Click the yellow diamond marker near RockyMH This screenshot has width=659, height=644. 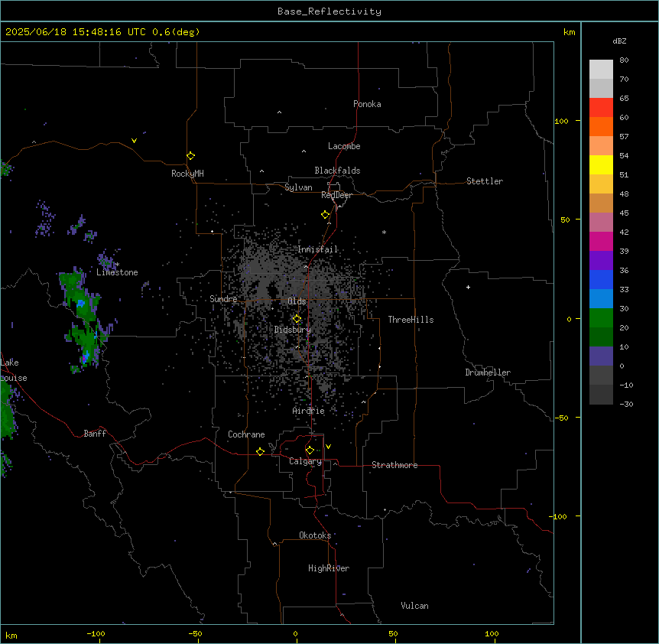point(191,156)
